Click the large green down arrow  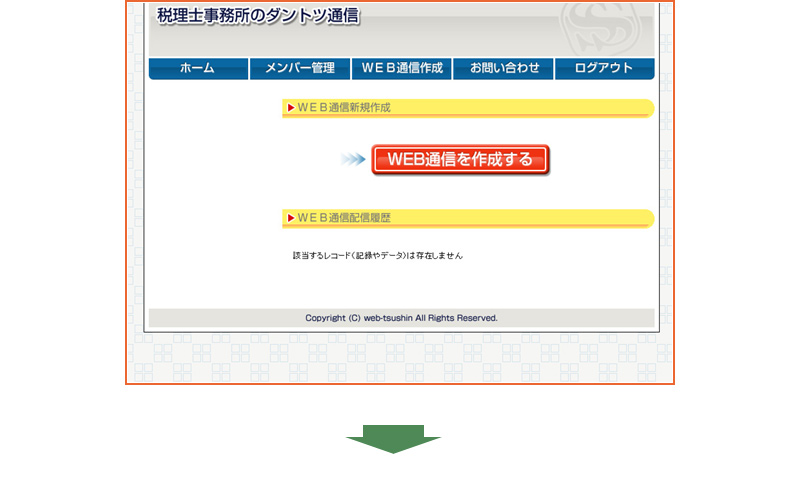click(393, 438)
